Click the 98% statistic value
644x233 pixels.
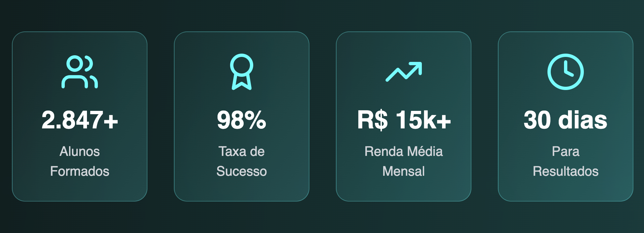(242, 120)
